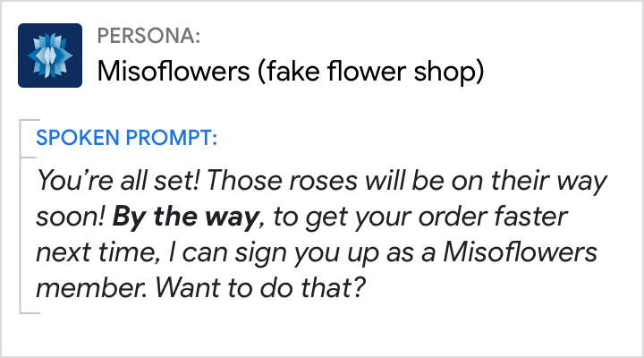Click the "PERSONA:" label
Viewport: 644px width, 358px height.
click(148, 37)
